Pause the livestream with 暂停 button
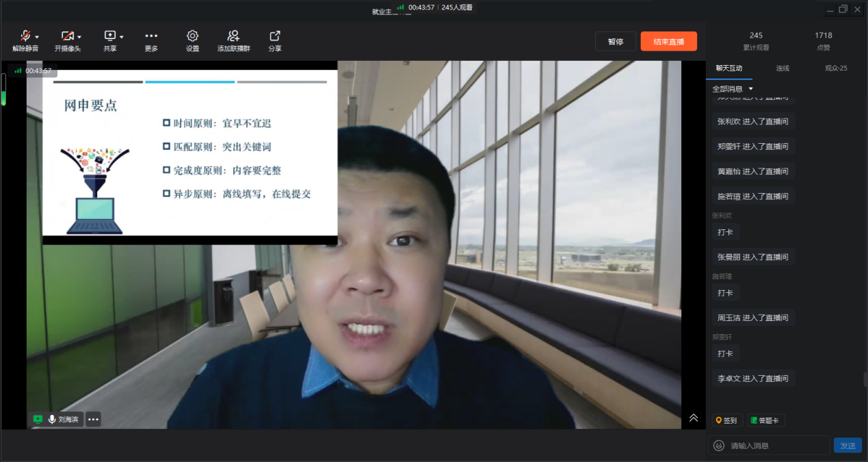The image size is (868, 462). (x=615, y=41)
